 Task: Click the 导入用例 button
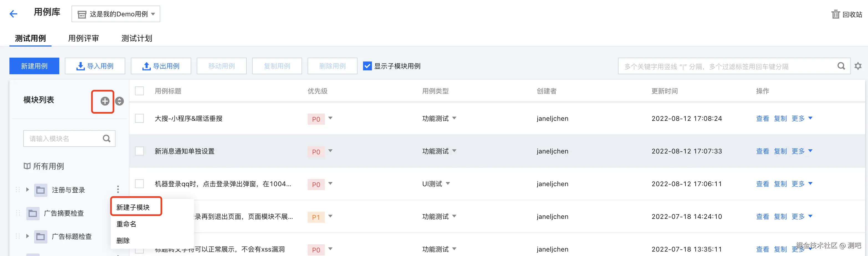pos(95,66)
